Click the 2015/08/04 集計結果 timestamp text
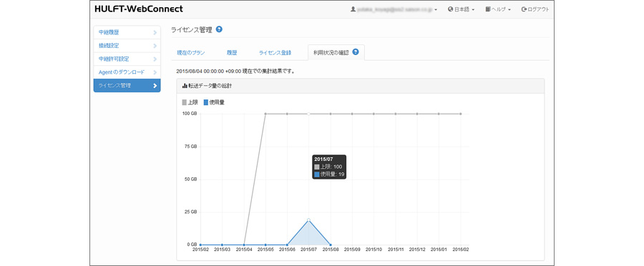The image size is (644, 266). click(x=235, y=71)
